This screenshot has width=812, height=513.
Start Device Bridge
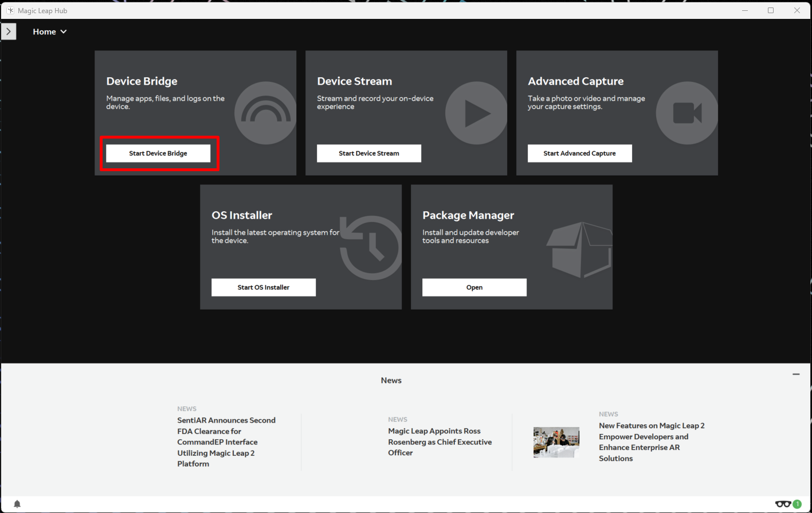coord(158,153)
